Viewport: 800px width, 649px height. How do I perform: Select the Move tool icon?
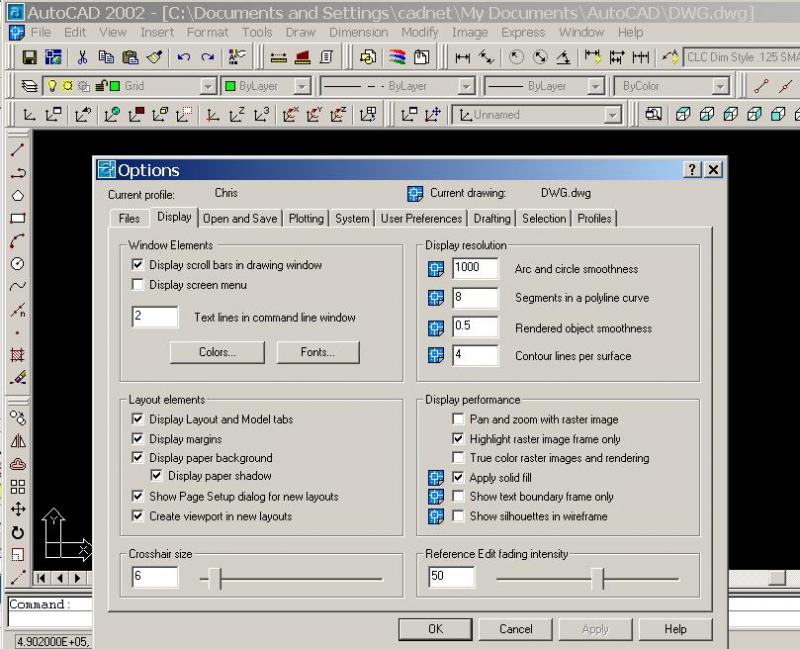click(18, 509)
